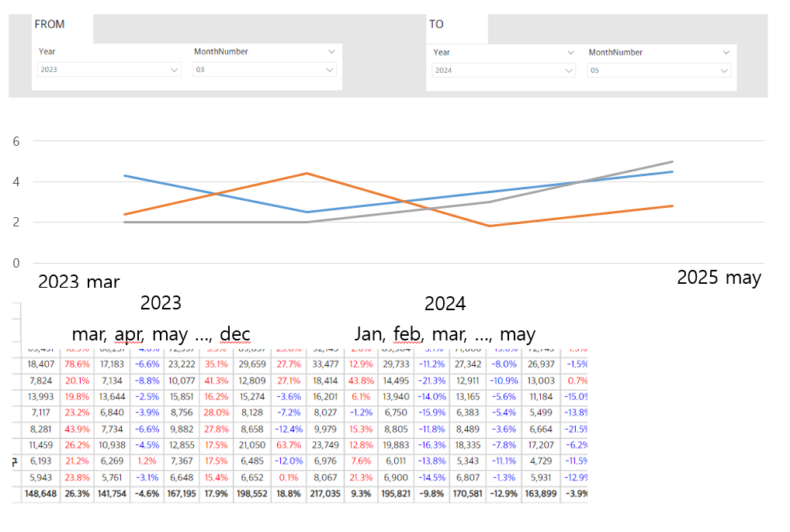Screen dimensions: 790x532
Task: Click the total cell 163,899
Action: point(541,494)
